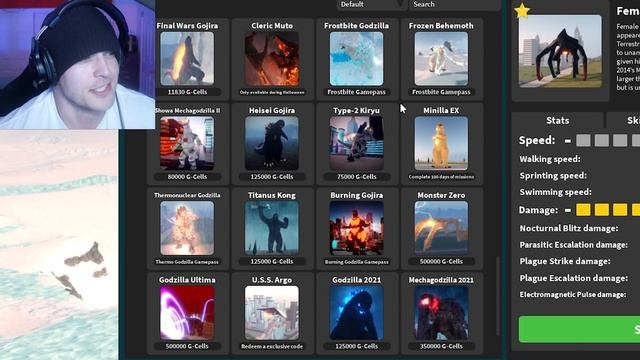This screenshot has width=640, height=360.
Task: Click the 350000 G-Cells price under Mechagodzilla 2021
Action: pyautogui.click(x=441, y=346)
